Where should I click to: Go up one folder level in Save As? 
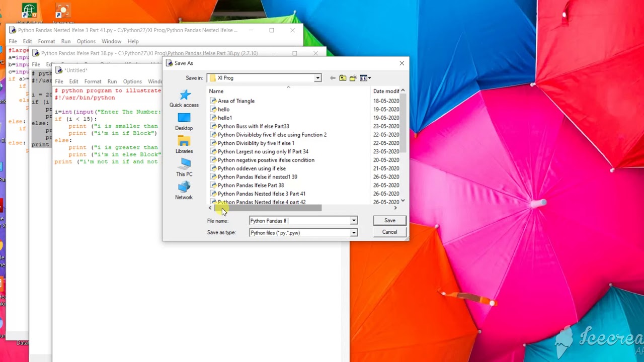point(343,78)
